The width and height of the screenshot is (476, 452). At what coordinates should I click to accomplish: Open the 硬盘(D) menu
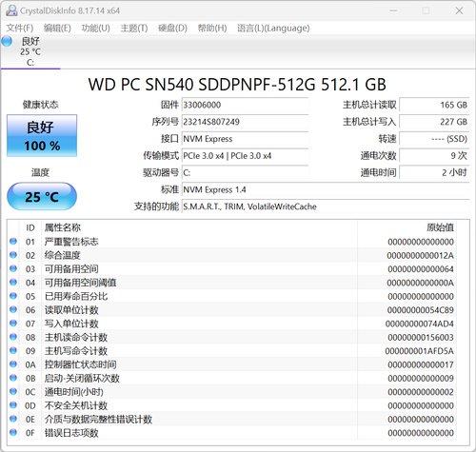[x=172, y=28]
